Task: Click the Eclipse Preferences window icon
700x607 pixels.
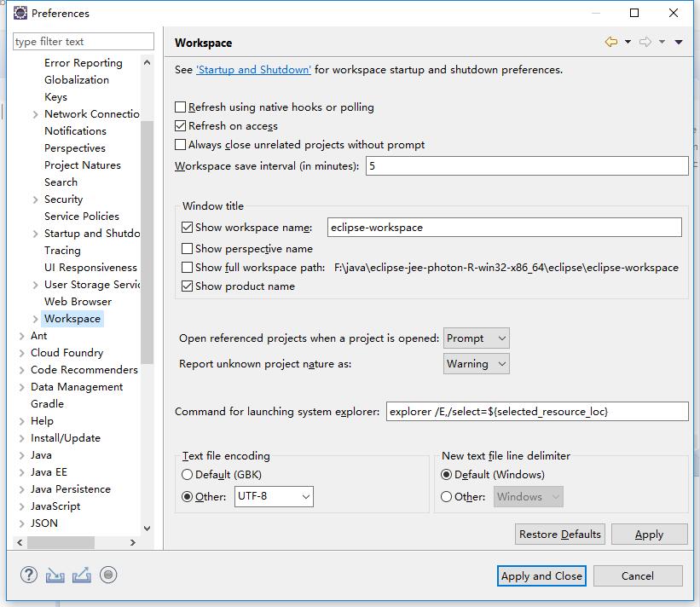Action: pyautogui.click(x=20, y=13)
